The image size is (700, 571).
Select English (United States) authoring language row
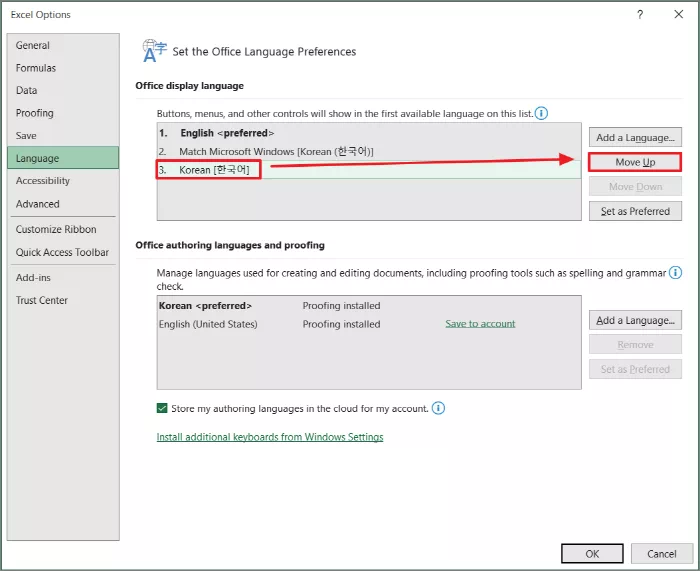coord(369,324)
